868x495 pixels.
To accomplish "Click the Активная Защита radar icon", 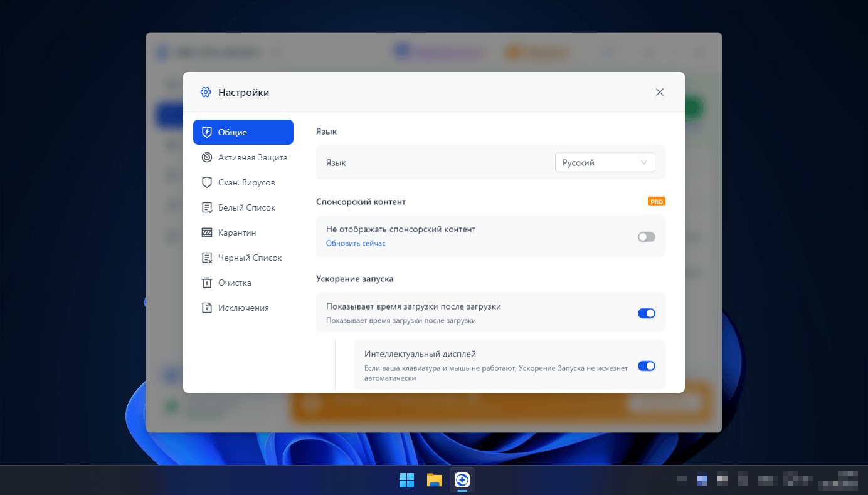I will pos(207,157).
